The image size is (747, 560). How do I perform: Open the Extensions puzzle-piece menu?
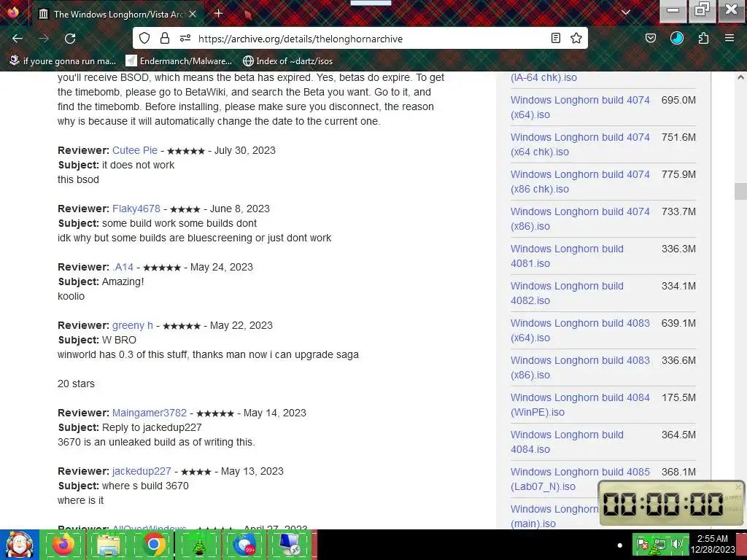[x=703, y=38]
